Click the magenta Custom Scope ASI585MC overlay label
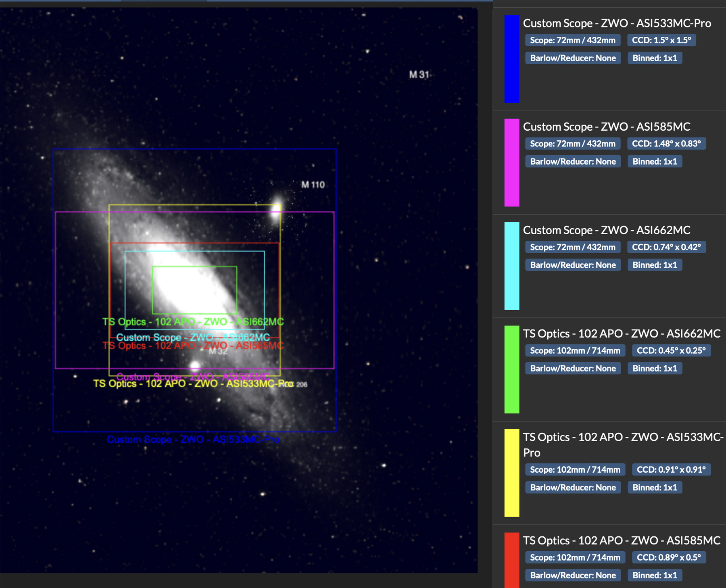 coord(193,377)
